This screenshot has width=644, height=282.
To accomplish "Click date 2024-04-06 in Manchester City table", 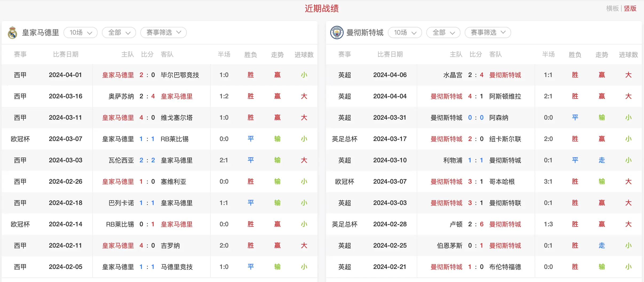I will click(x=390, y=75).
